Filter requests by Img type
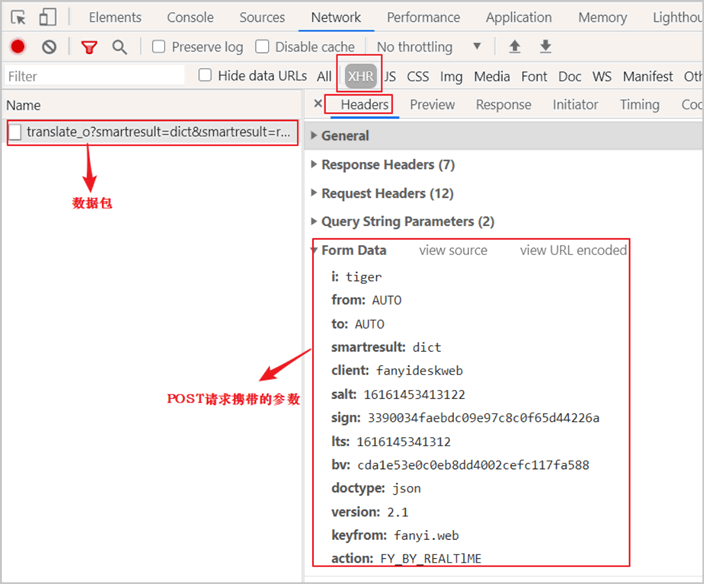The height and width of the screenshot is (584, 704). pyautogui.click(x=451, y=76)
